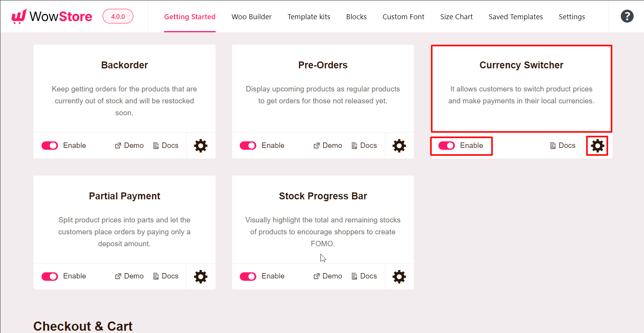Image resolution: width=644 pixels, height=333 pixels.
Task: Open the help question mark icon
Action: coord(627,16)
